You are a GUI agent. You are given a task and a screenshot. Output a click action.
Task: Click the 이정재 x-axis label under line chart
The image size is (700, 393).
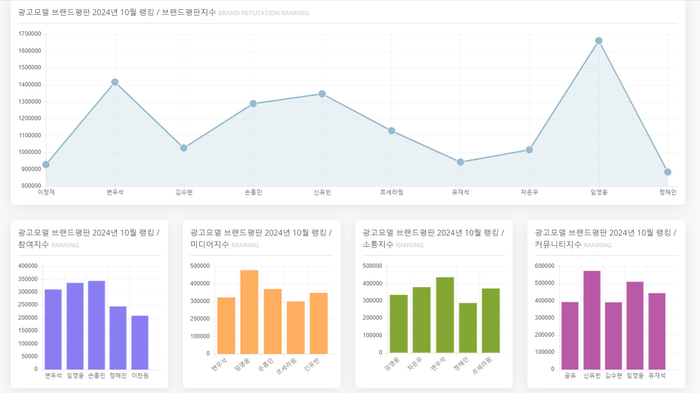tap(46, 192)
